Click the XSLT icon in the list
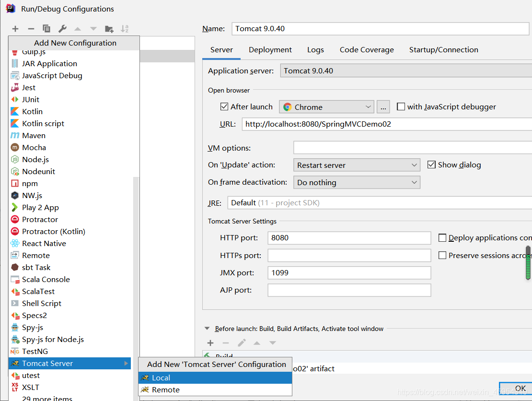 (14, 387)
